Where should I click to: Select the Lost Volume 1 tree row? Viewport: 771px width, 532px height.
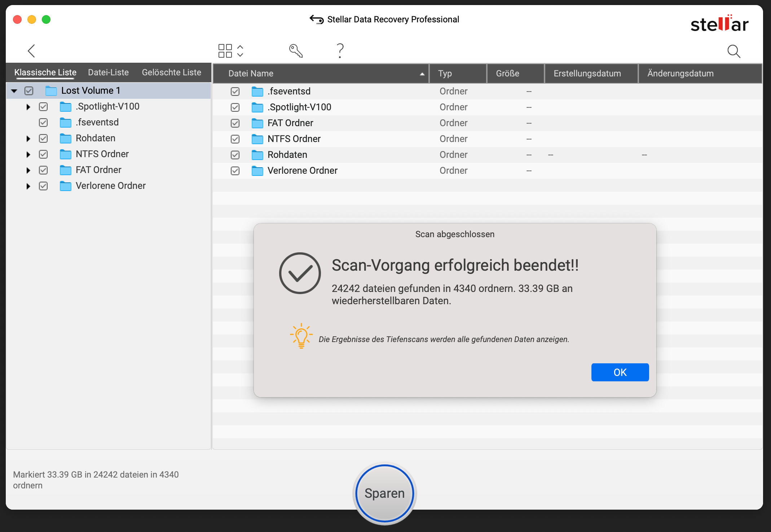pyautogui.click(x=109, y=91)
